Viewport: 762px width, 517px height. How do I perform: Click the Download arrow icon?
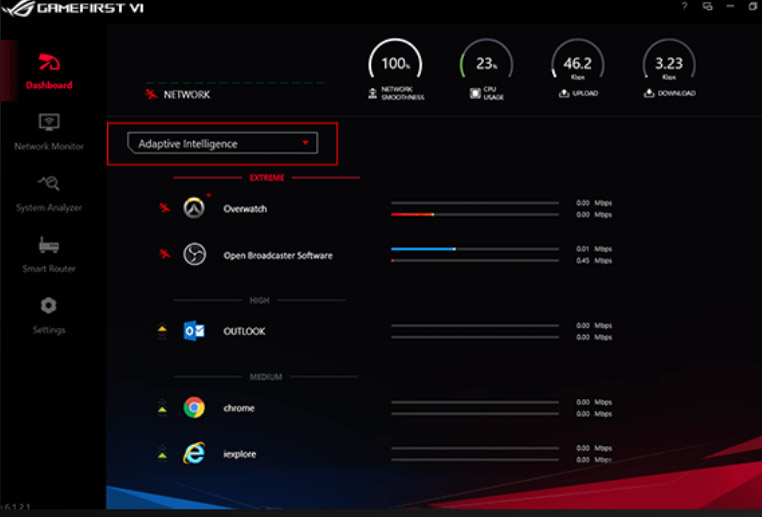click(x=649, y=93)
